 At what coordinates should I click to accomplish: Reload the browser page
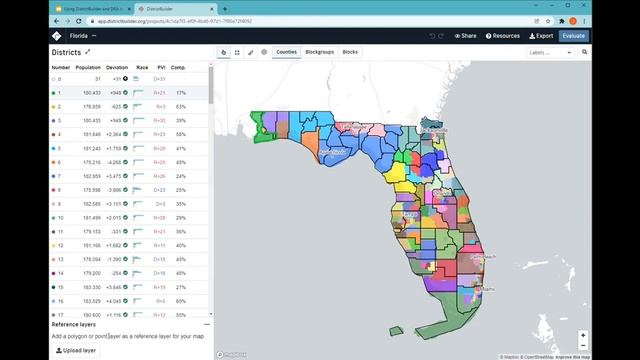click(x=79, y=21)
